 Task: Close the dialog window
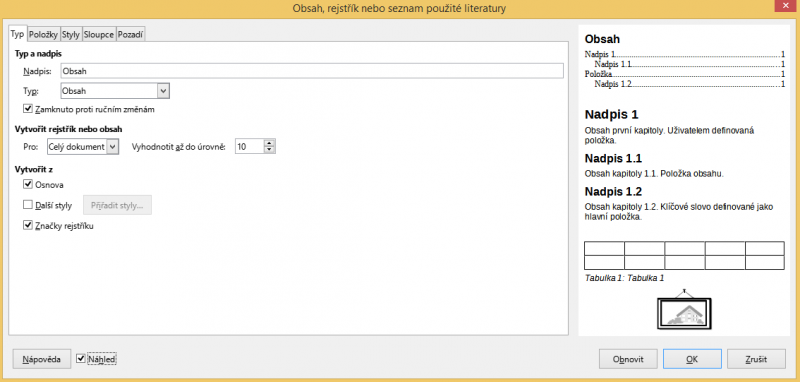[786, 5]
